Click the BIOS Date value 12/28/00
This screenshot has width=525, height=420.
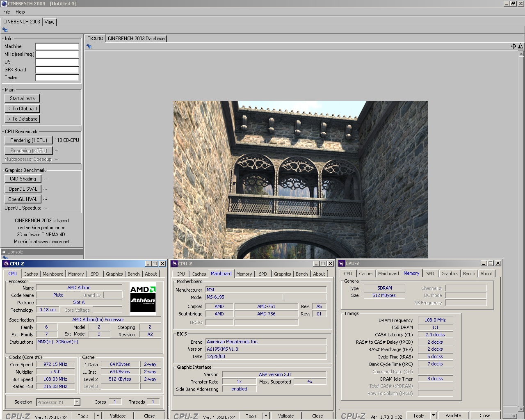click(x=266, y=356)
